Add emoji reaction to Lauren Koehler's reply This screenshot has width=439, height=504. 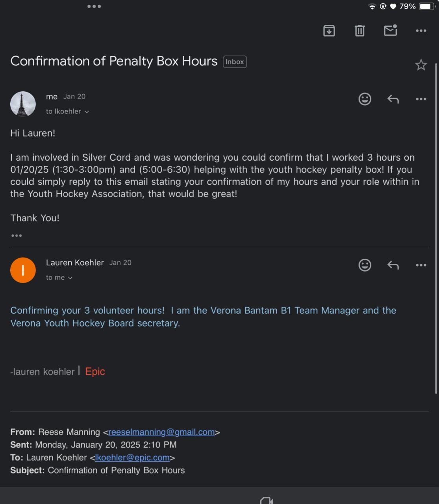pyautogui.click(x=365, y=265)
